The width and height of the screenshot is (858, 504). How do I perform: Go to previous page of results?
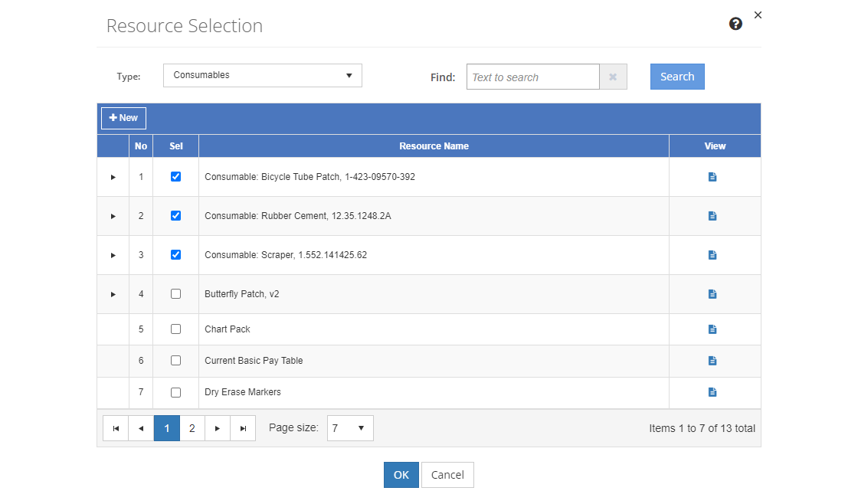coord(141,428)
